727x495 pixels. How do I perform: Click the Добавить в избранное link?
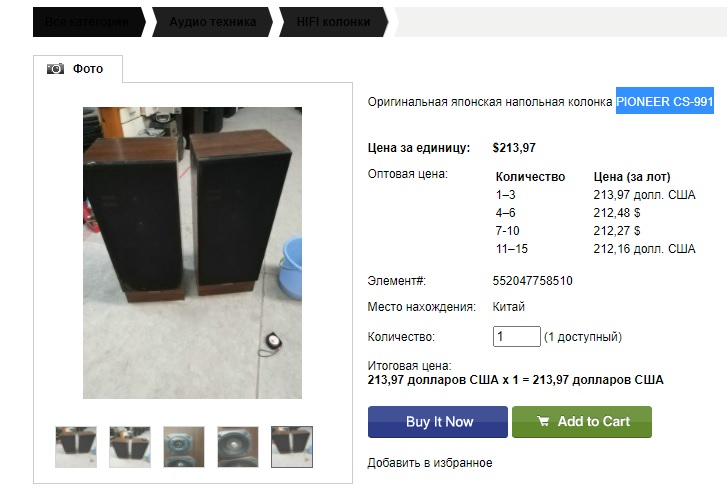[430, 463]
